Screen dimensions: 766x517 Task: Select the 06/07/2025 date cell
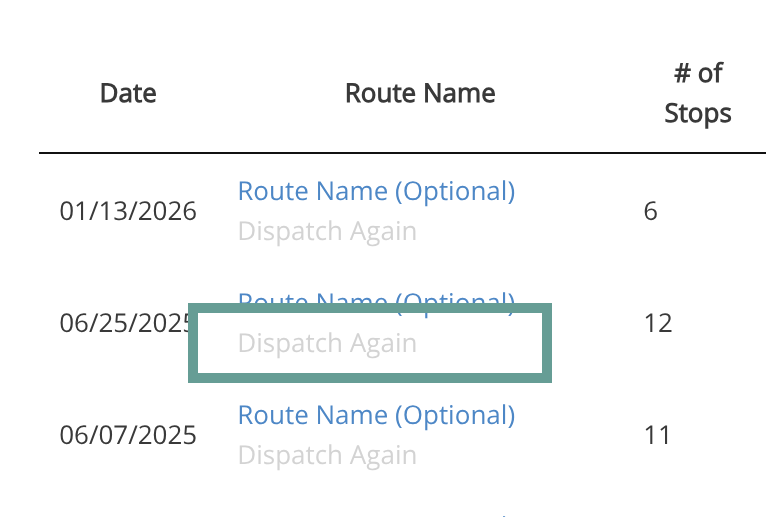point(128,436)
